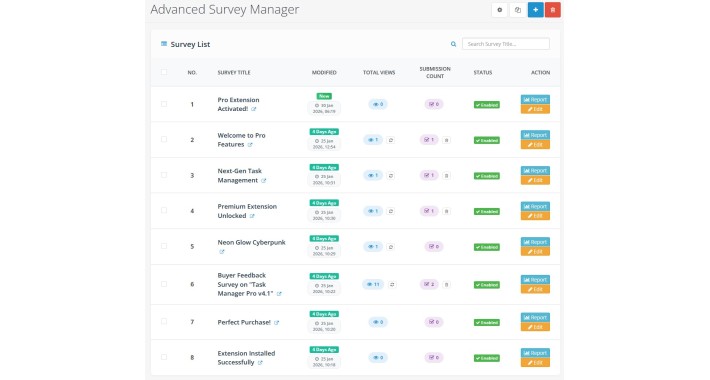
Task: Click the copy surveys icon button
Action: click(x=518, y=10)
